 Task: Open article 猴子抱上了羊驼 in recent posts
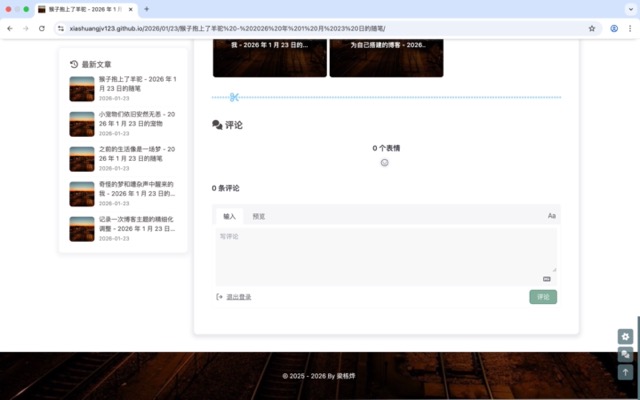(137, 83)
